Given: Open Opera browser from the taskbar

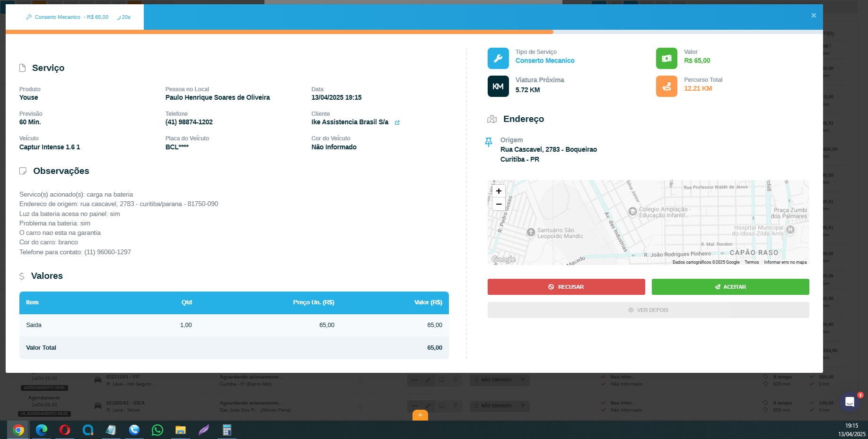Looking at the screenshot, I should tap(65, 430).
